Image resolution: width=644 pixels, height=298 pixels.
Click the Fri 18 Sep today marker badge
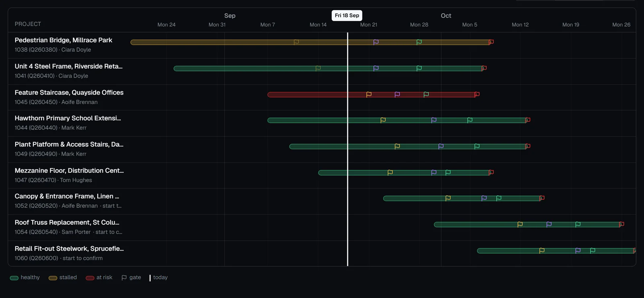click(x=347, y=15)
